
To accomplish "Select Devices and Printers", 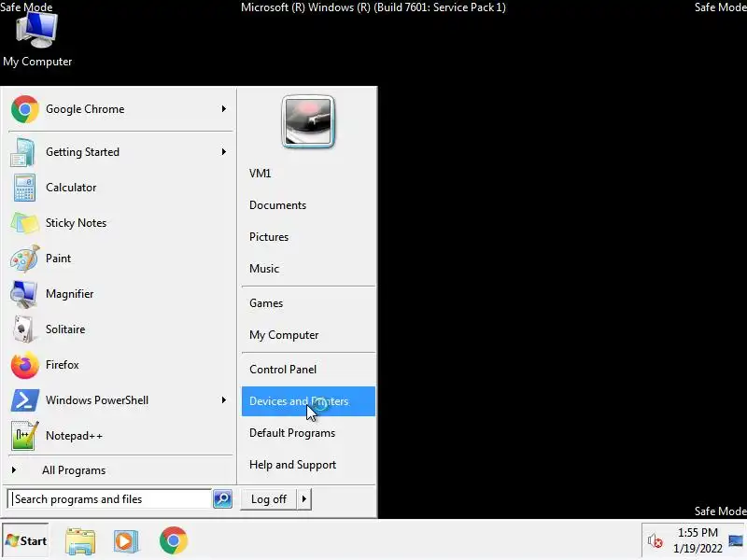I will (308, 401).
